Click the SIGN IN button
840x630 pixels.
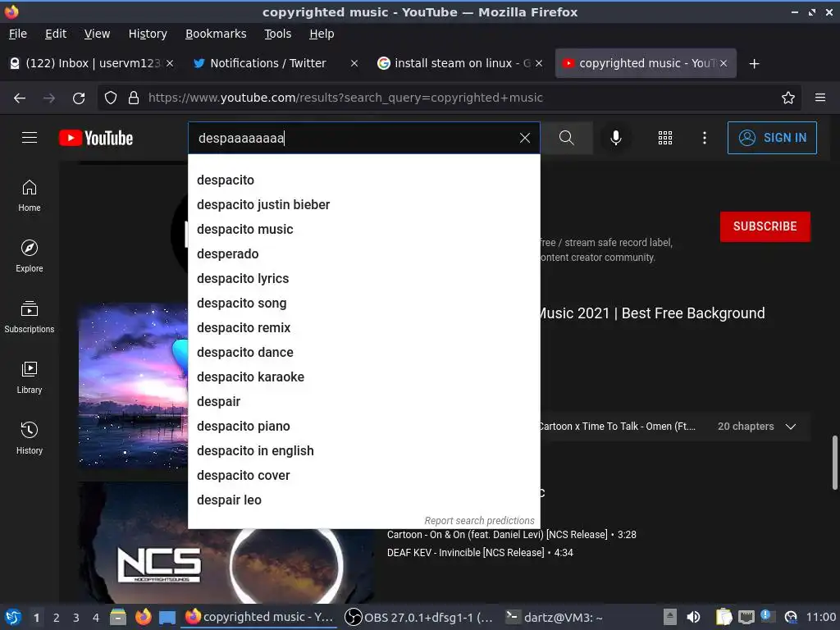pyautogui.click(x=772, y=138)
